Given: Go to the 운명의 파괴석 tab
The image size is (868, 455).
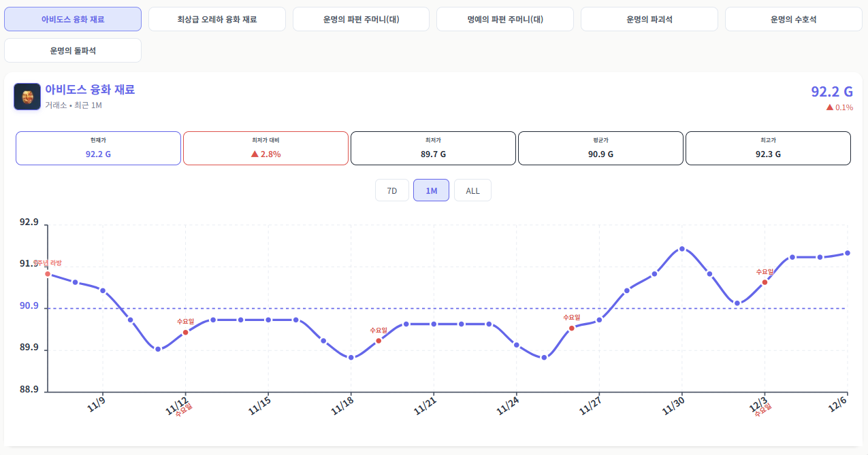Looking at the screenshot, I should coord(649,19).
